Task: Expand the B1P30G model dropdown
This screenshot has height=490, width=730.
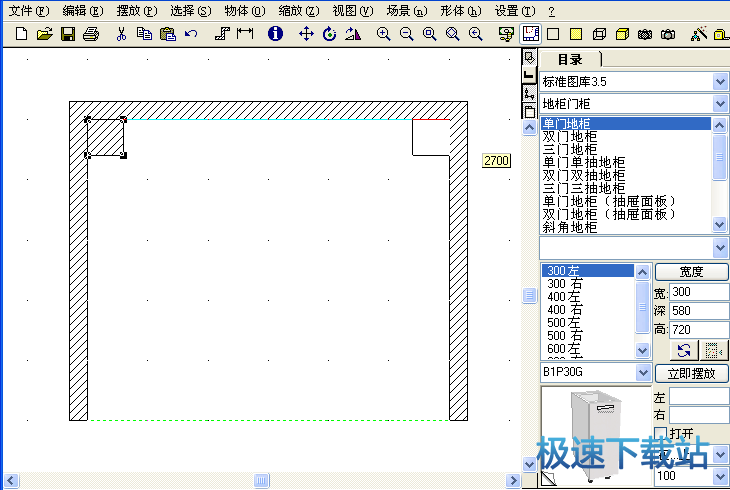Action: click(644, 372)
